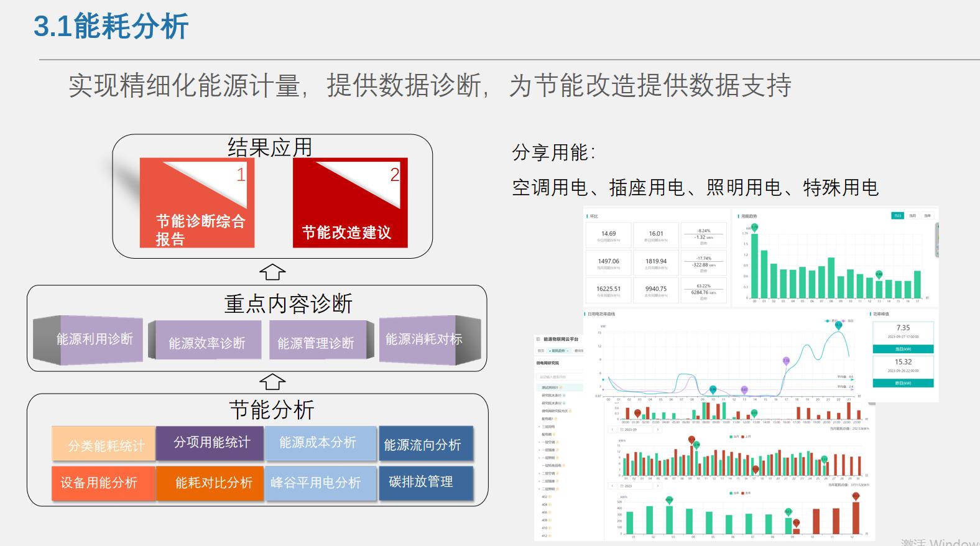
Task: Expand the 一层插座 tree node
Action: (x=539, y=450)
